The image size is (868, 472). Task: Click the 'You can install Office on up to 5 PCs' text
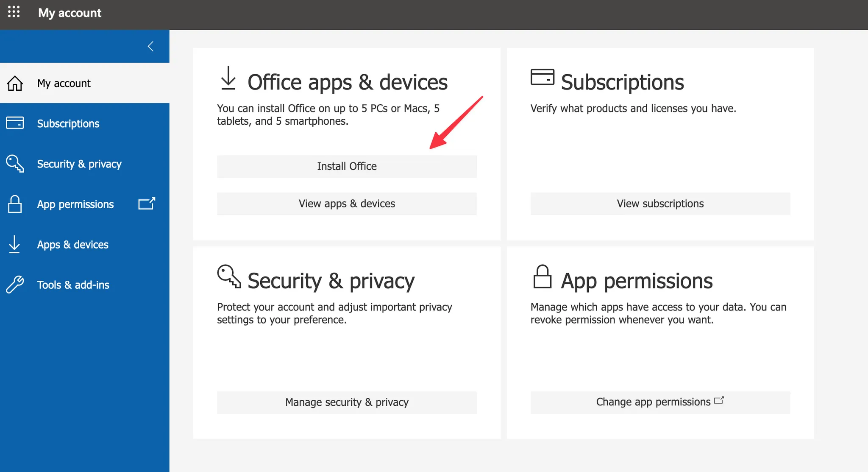tap(328, 115)
